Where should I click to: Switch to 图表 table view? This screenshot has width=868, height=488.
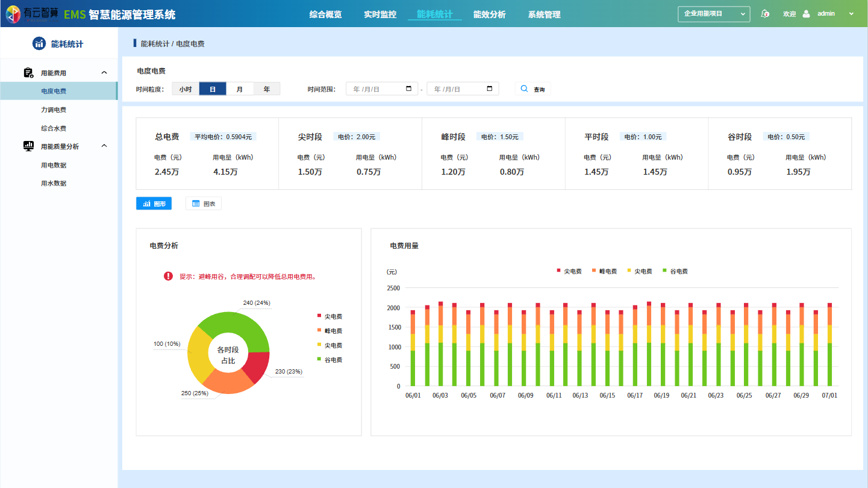point(204,204)
